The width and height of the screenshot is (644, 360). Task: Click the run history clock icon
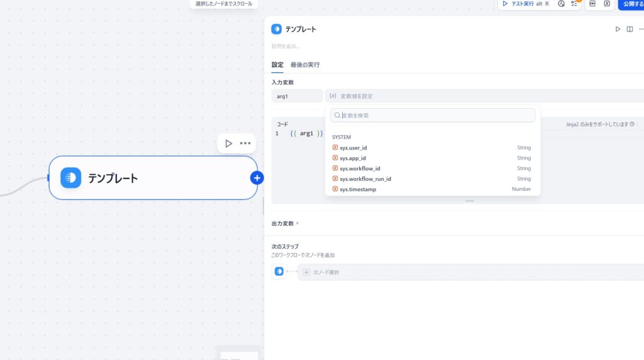tap(561, 4)
